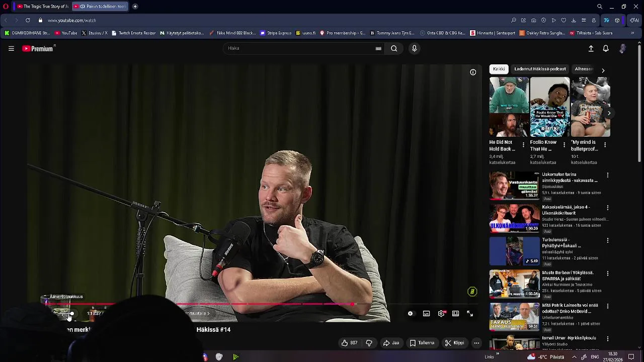Start voice search with microphone icon

point(414,48)
